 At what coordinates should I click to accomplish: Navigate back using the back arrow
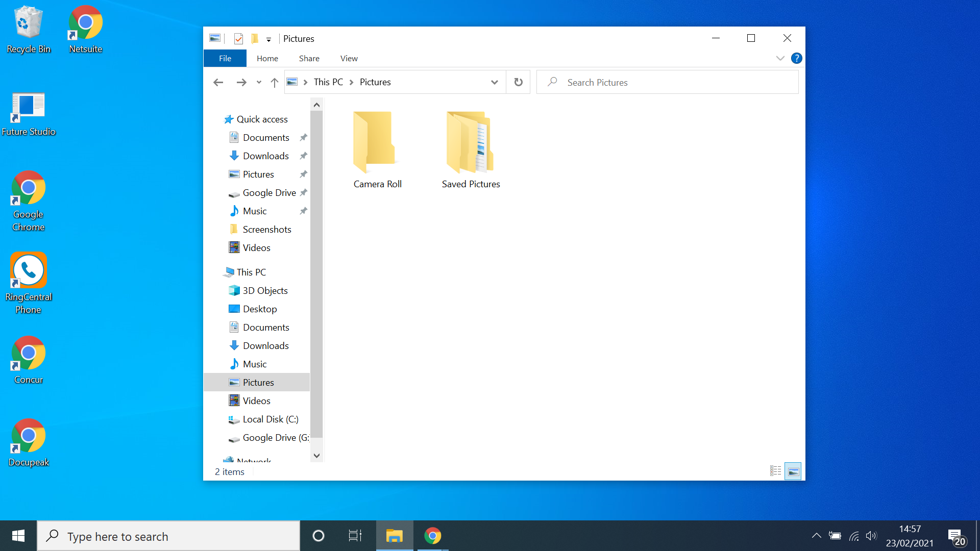point(218,82)
